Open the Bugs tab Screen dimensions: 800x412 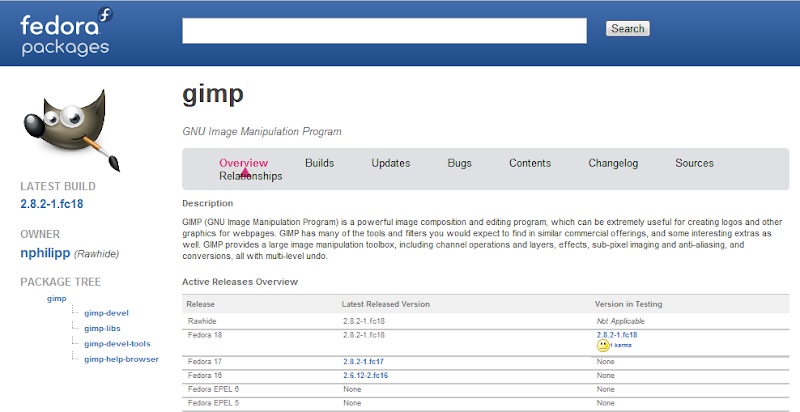459,163
